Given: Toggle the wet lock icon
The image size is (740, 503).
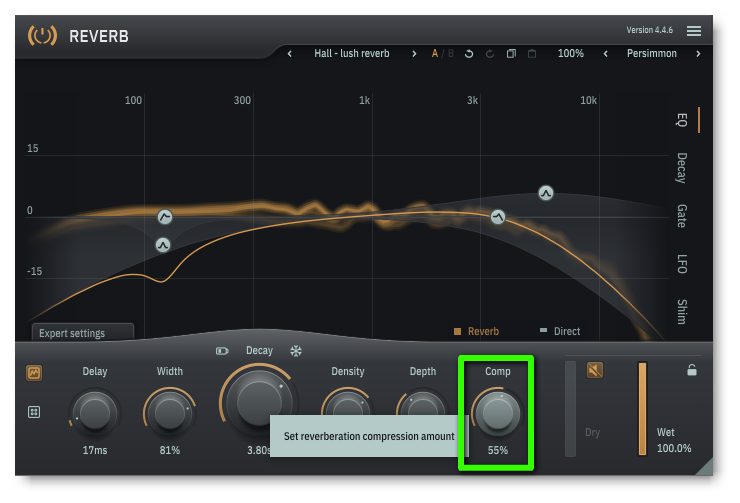Looking at the screenshot, I should pos(692,369).
